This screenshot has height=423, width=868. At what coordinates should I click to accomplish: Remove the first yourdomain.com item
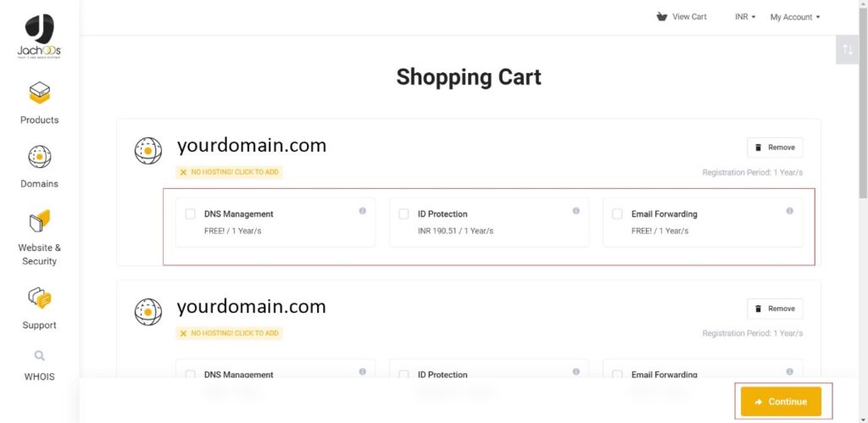click(775, 147)
